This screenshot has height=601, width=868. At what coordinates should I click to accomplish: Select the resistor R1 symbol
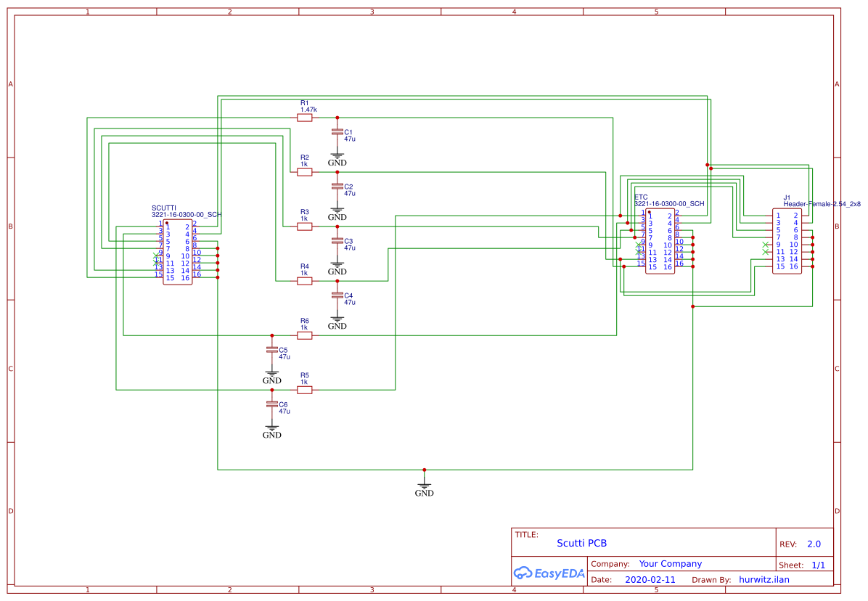point(305,116)
